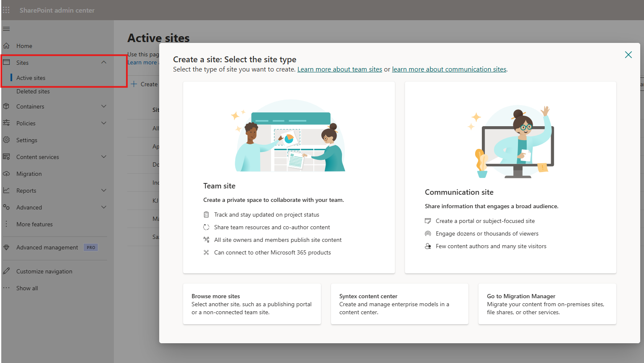Open the app launcher waffle icon
This screenshot has height=363, width=644.
click(x=6, y=9)
